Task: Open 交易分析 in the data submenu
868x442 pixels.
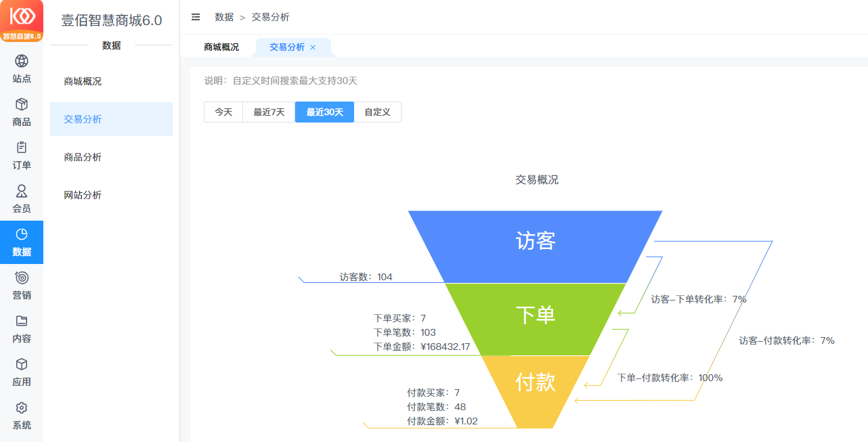Action: (x=111, y=119)
